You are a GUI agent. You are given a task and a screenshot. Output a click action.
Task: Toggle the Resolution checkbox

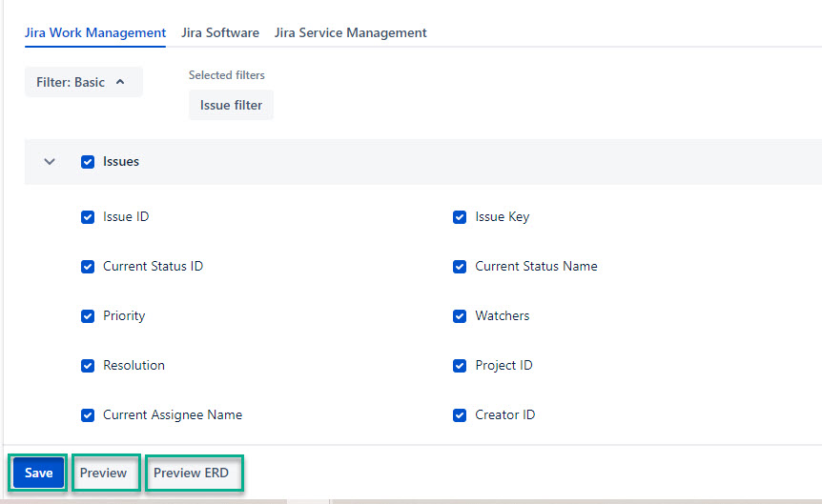click(88, 366)
